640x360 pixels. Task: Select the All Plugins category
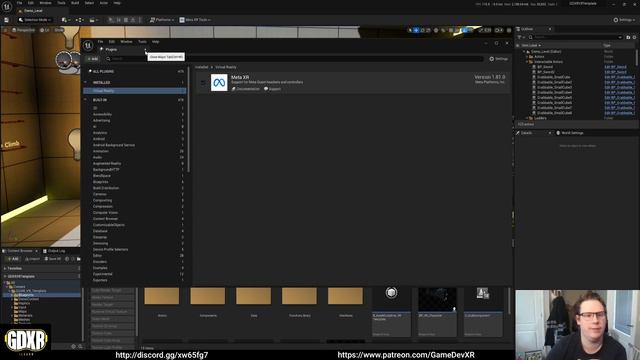[103, 71]
